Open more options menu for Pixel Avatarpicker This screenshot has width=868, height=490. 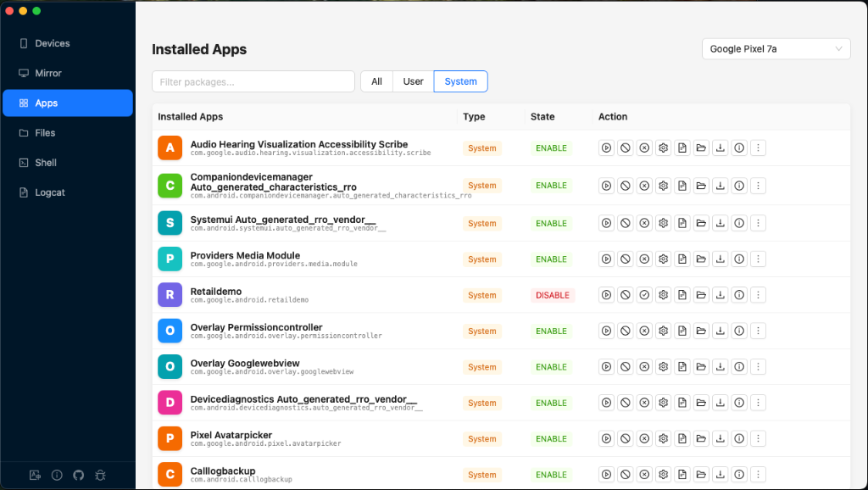click(x=757, y=438)
